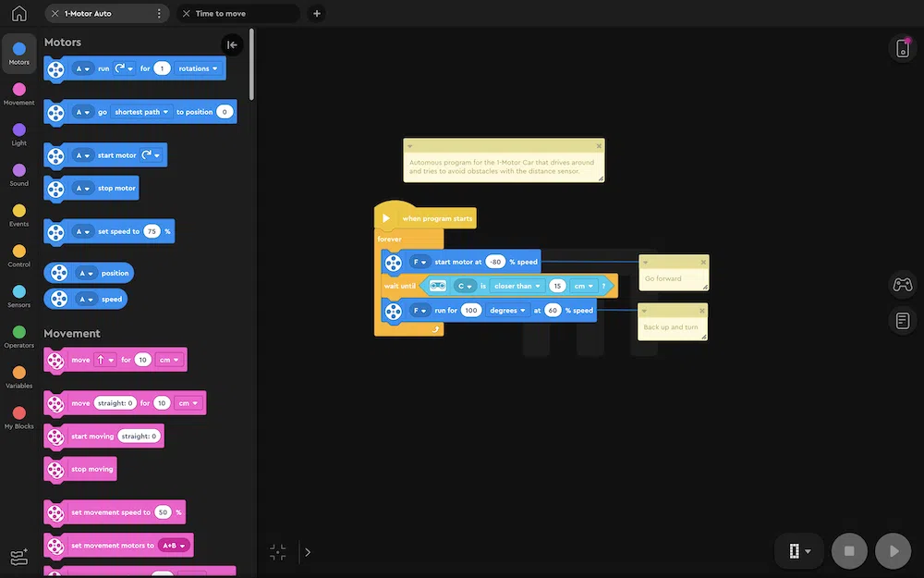Add a new project tab
The width and height of the screenshot is (924, 578).
[x=317, y=14]
